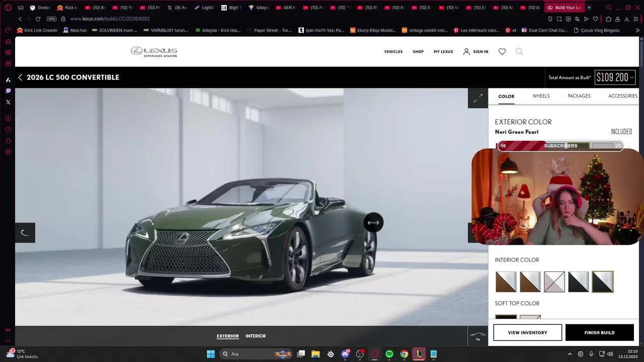Open the X icon in Opera sidebar
Screen dimensions: 644x362
(8, 102)
